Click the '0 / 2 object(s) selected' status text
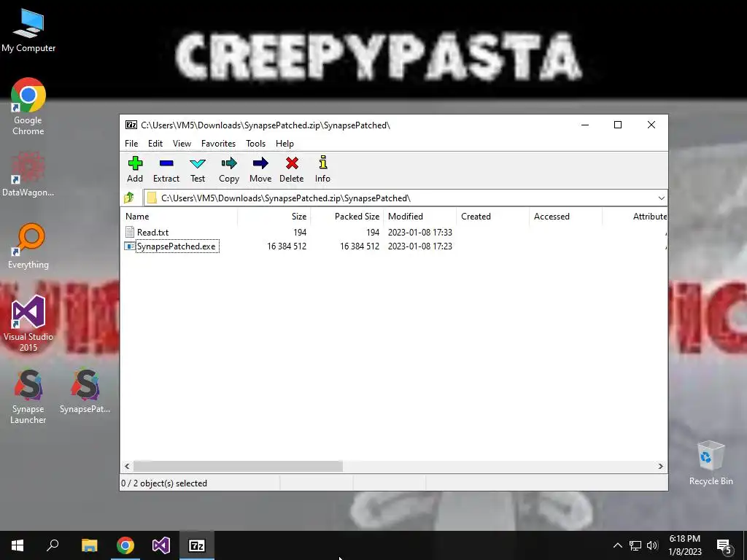747x560 pixels. tap(164, 483)
